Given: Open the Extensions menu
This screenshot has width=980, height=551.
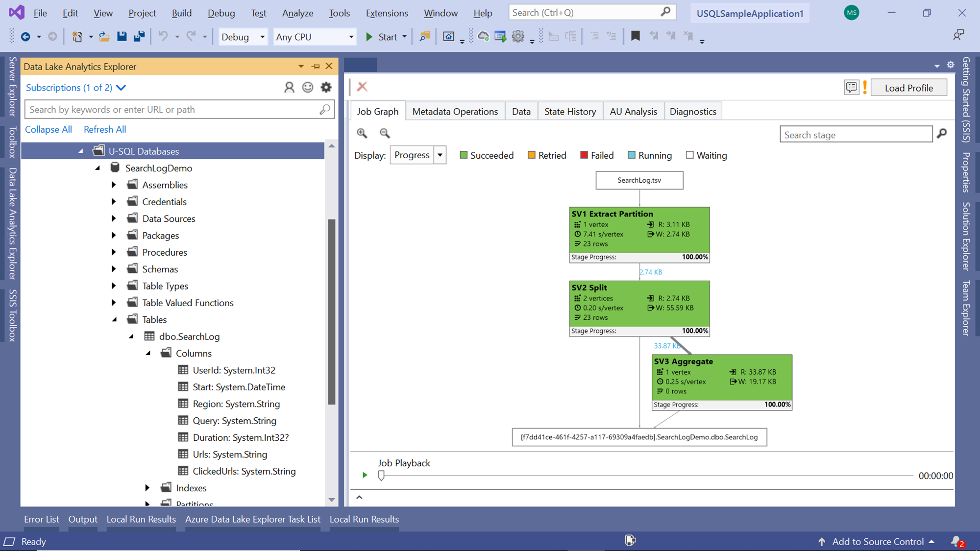Looking at the screenshot, I should pyautogui.click(x=387, y=13).
